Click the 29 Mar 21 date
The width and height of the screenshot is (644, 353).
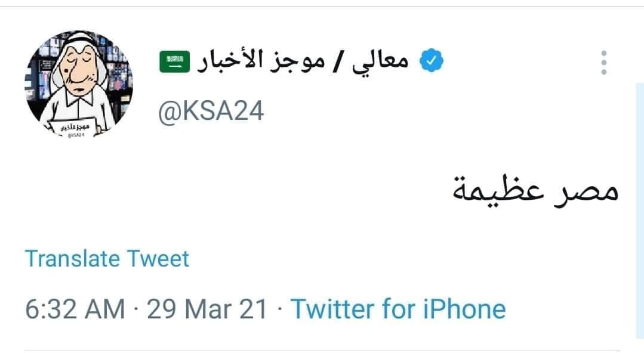207,309
